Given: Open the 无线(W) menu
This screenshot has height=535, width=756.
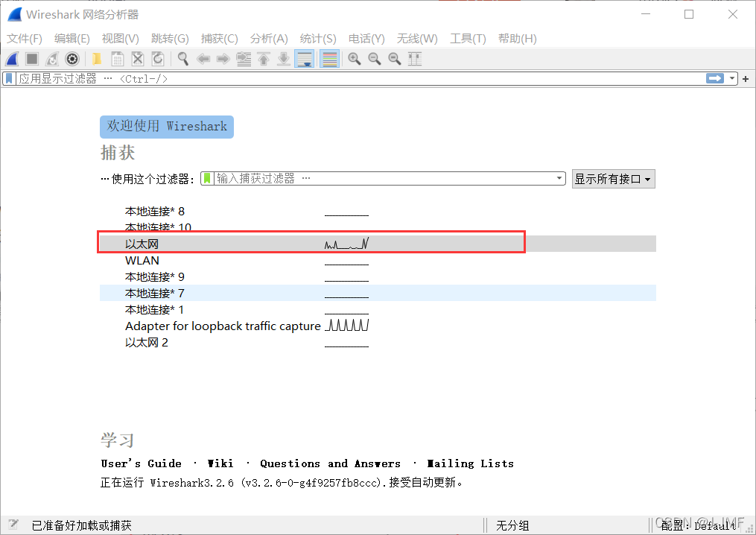Looking at the screenshot, I should click(x=417, y=39).
